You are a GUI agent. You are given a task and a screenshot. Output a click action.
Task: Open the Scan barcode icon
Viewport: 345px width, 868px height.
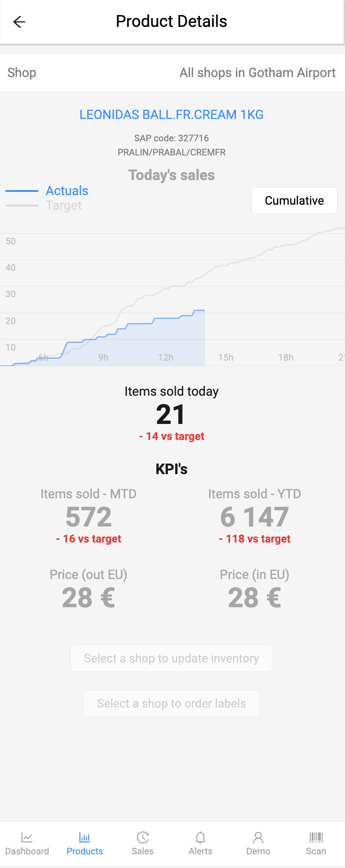point(316,837)
